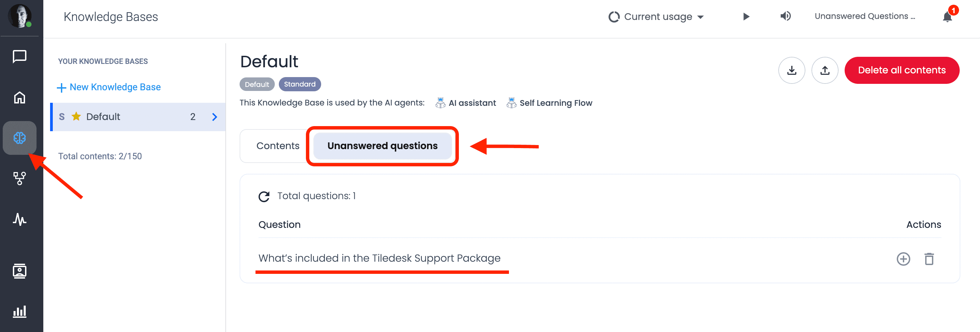Image resolution: width=980 pixels, height=332 pixels.
Task: Click the play button in top bar
Action: [746, 16]
